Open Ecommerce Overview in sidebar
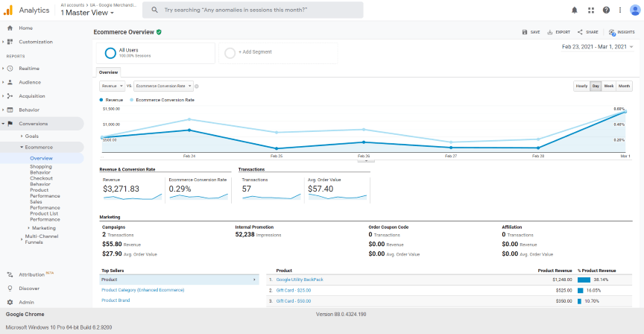The image size is (644, 334). click(x=41, y=158)
